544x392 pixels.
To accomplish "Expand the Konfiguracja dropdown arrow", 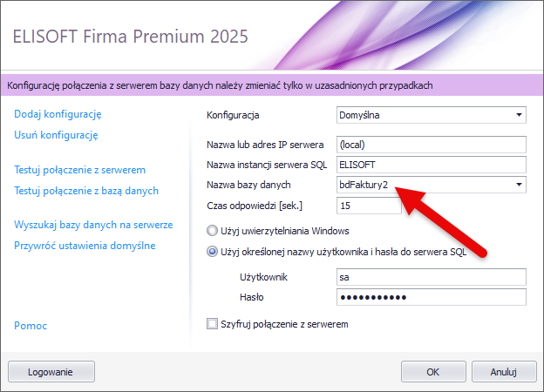I will pos(520,115).
